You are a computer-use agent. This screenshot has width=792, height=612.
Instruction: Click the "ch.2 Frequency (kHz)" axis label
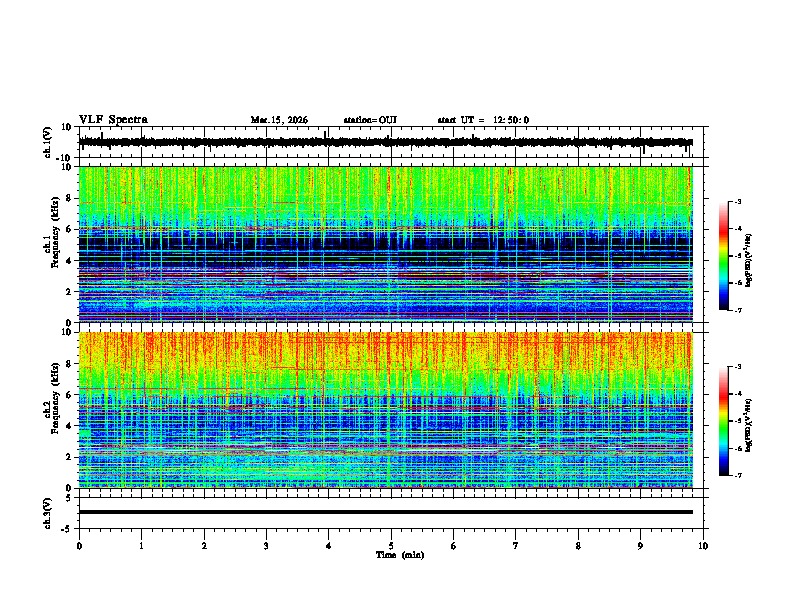(x=52, y=397)
